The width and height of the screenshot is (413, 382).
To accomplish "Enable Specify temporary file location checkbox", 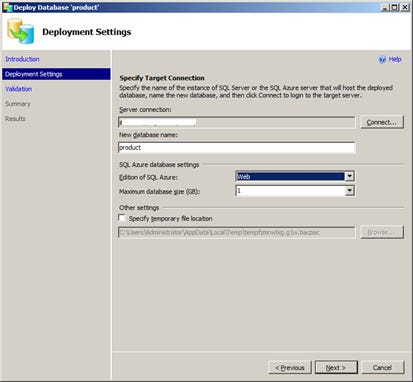I will click(x=122, y=218).
